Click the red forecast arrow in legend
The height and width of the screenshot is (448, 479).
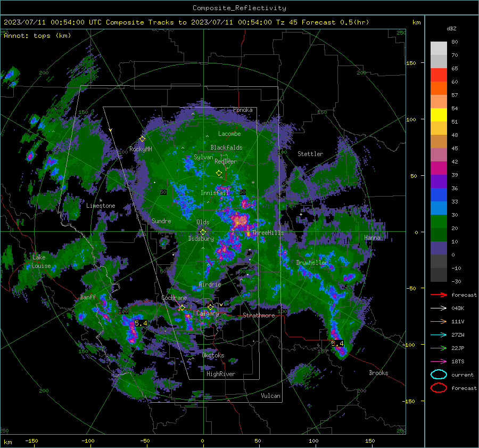point(439,295)
